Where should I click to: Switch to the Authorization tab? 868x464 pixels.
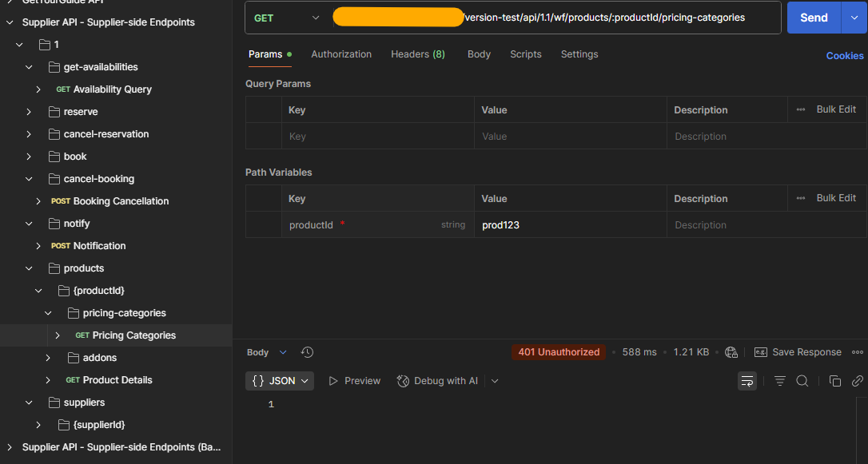[341, 54]
